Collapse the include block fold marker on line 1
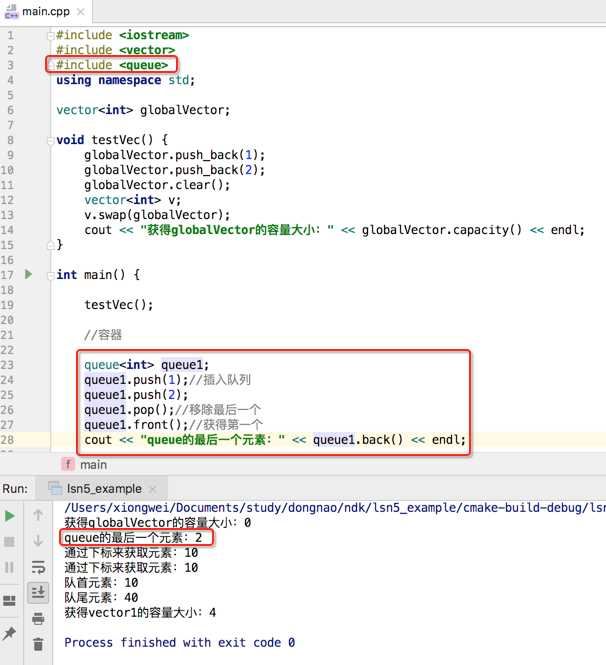 point(50,36)
